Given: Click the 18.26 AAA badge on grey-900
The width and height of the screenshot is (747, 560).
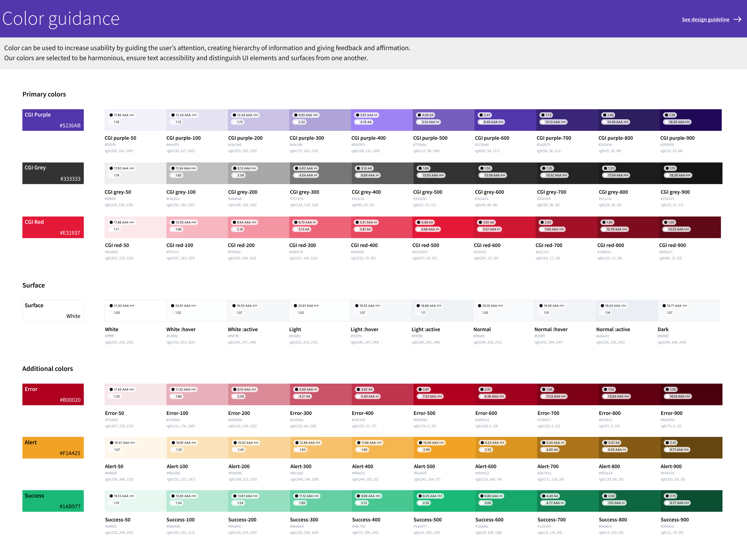Looking at the screenshot, I should click(x=678, y=175).
